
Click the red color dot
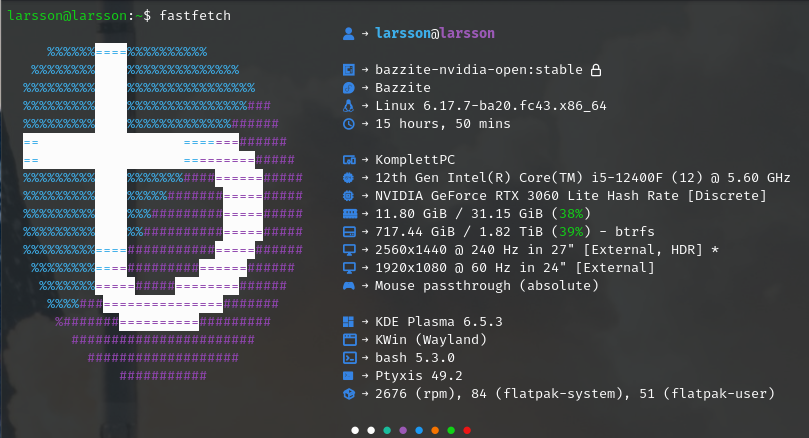click(467, 430)
